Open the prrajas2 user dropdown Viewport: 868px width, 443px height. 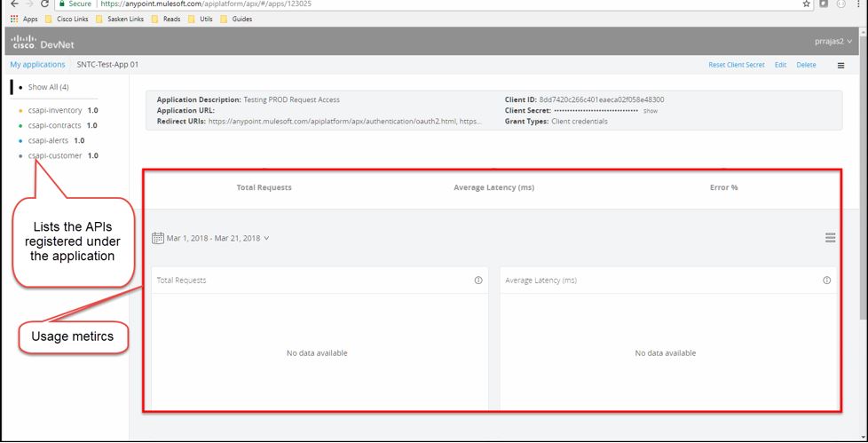(833, 42)
